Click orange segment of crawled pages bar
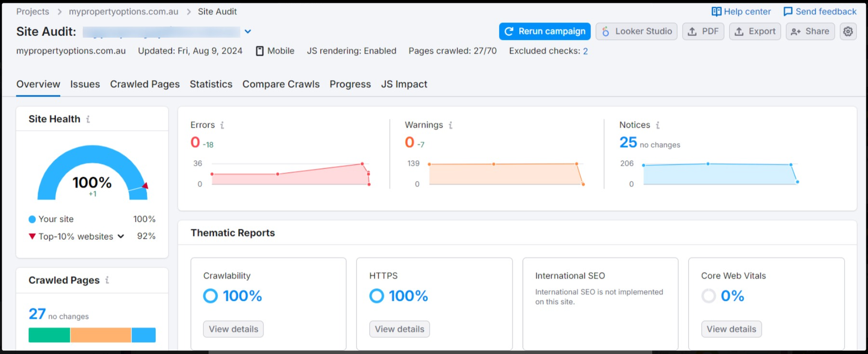868x354 pixels. [x=101, y=335]
